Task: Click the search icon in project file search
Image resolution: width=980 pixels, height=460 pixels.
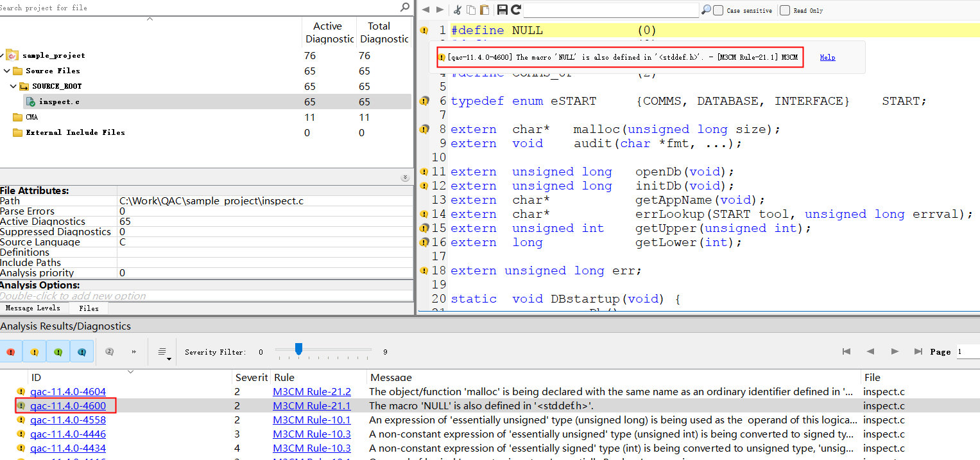Action: [x=405, y=7]
